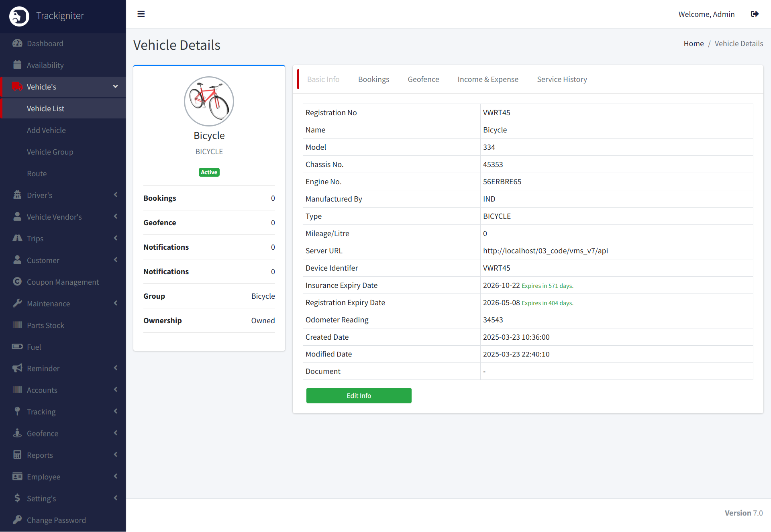This screenshot has width=771, height=532.
Task: Expand the Driver's sidebar menu
Action: 39,195
